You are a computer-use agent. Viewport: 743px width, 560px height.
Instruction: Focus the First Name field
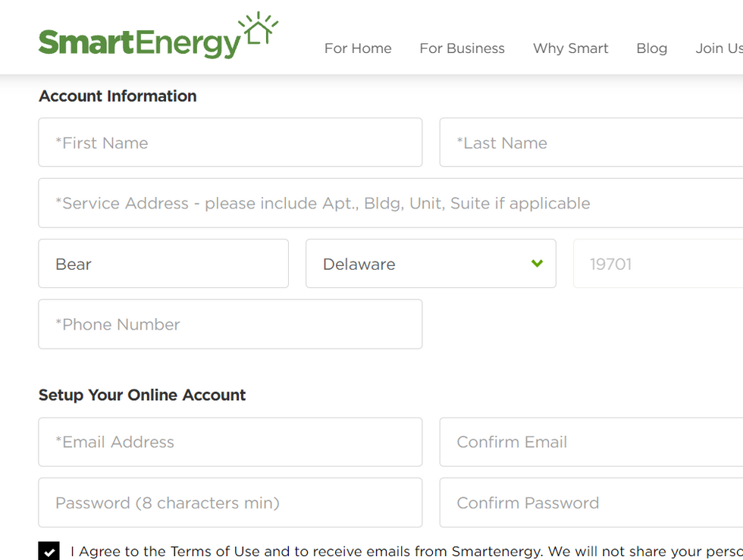point(230,142)
